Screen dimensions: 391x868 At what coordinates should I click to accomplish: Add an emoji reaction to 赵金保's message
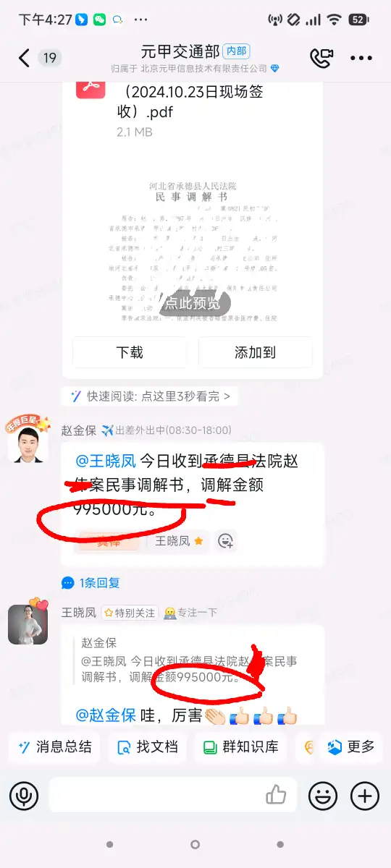pos(225,540)
